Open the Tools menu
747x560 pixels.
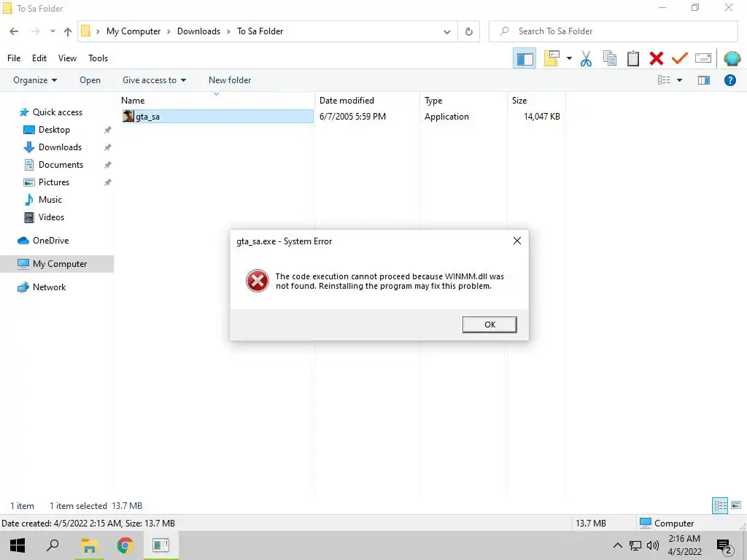pos(98,58)
